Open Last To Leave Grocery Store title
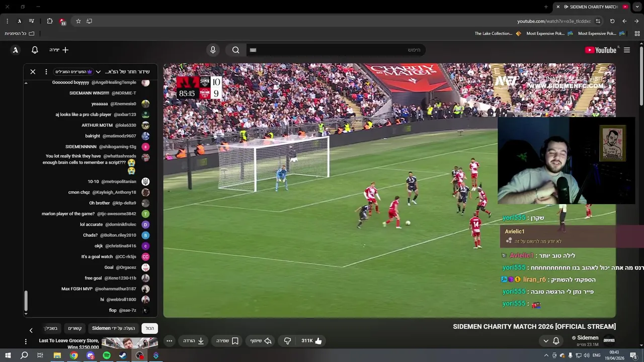The height and width of the screenshot is (362, 644). click(x=69, y=344)
